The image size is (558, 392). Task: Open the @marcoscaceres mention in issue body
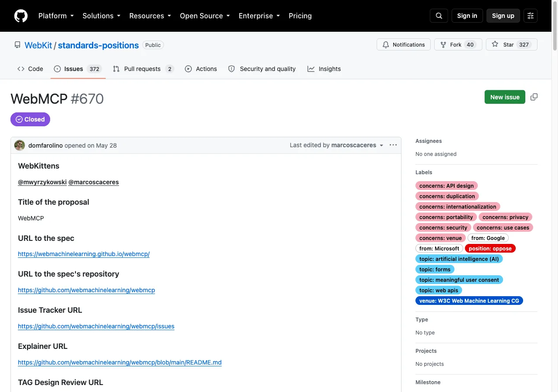tap(94, 182)
